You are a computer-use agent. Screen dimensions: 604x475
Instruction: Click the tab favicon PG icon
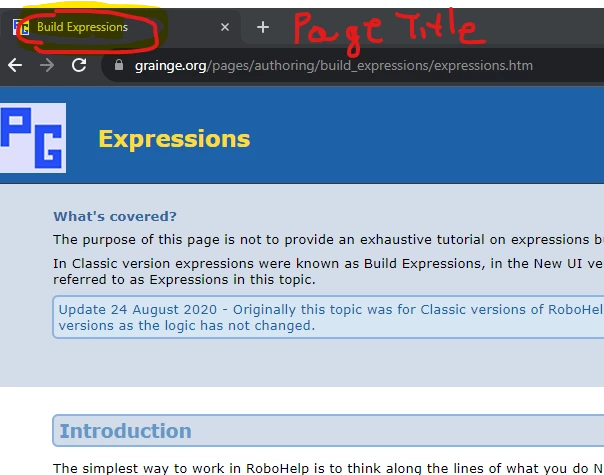pyautogui.click(x=21, y=27)
